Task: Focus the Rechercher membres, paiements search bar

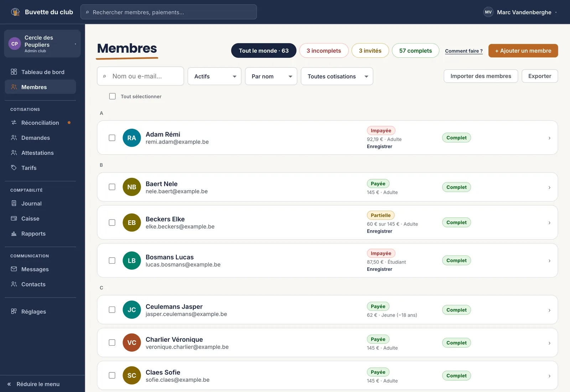Action: [169, 12]
